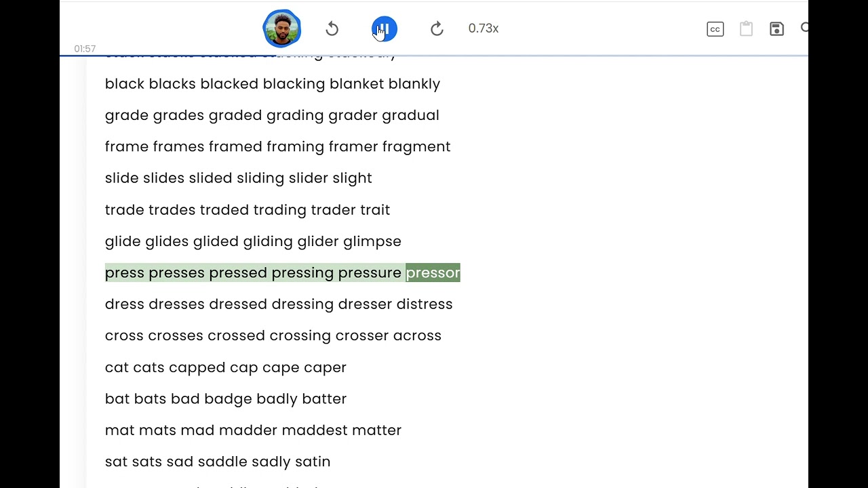
Task: Click the clipboard paste icon
Action: 746,28
